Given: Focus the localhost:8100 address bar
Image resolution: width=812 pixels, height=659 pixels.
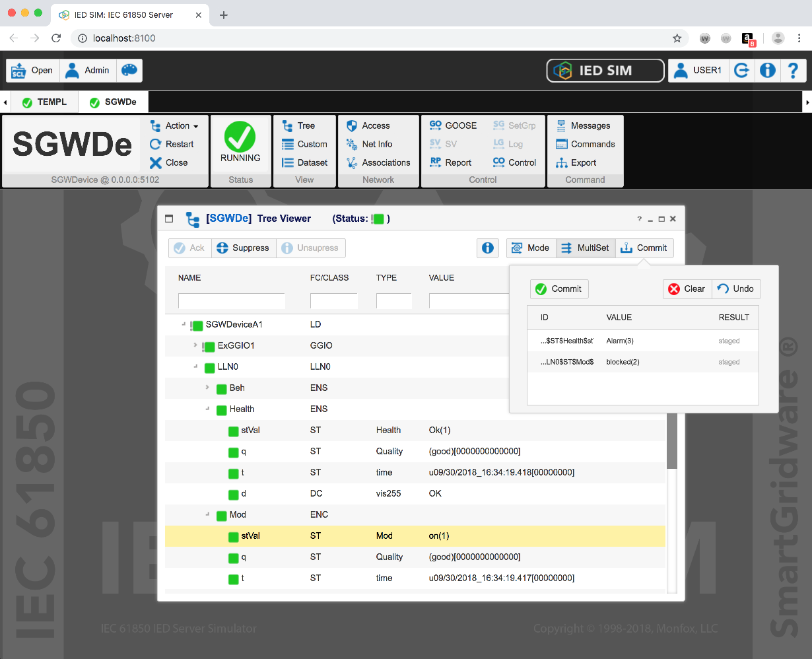Looking at the screenshot, I should [370, 38].
